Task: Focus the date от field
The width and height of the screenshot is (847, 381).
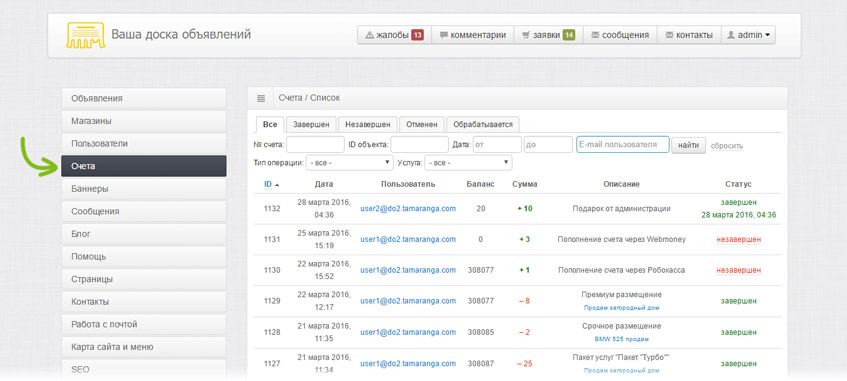Action: (x=498, y=144)
